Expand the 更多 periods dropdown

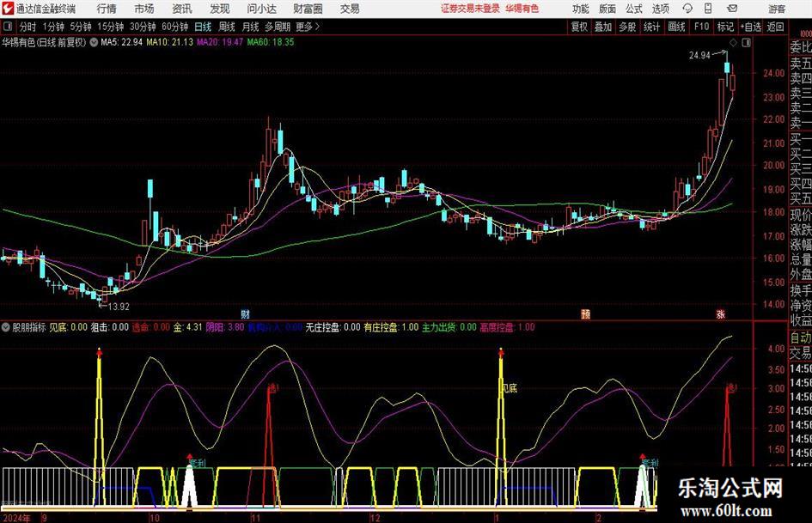[308, 27]
